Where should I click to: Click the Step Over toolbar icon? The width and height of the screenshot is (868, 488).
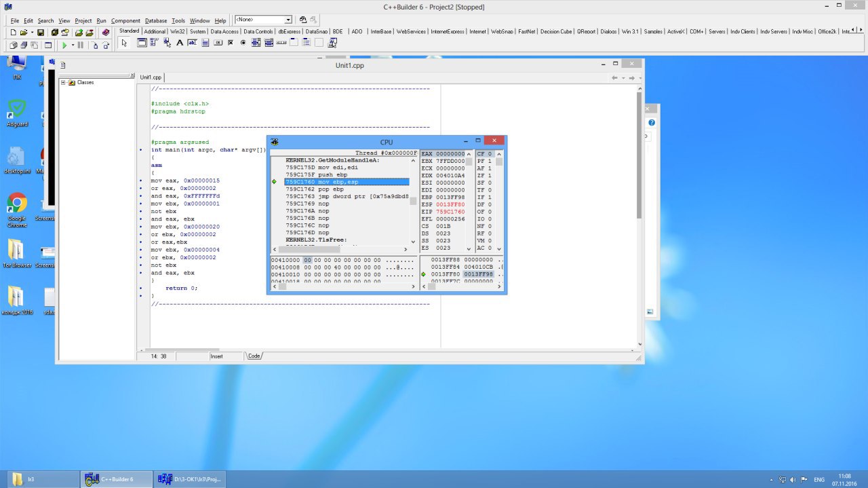pyautogui.click(x=106, y=45)
